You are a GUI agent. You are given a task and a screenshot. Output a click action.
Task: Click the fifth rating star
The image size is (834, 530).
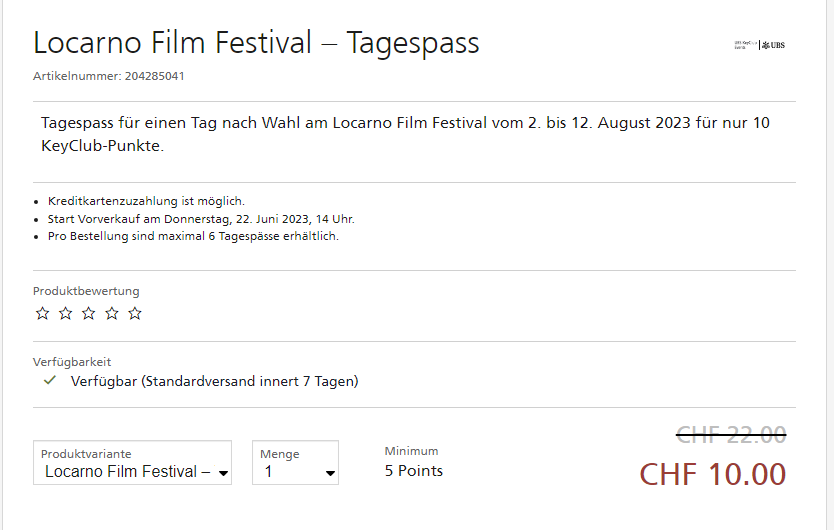click(x=135, y=313)
